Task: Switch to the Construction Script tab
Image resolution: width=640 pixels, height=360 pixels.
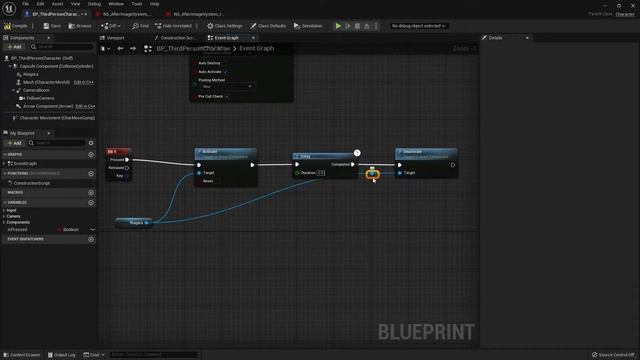Action: click(x=177, y=38)
